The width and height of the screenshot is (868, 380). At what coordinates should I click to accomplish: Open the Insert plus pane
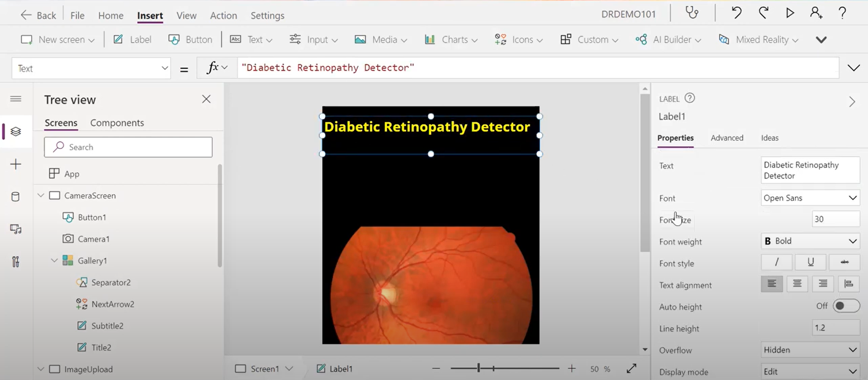[16, 164]
